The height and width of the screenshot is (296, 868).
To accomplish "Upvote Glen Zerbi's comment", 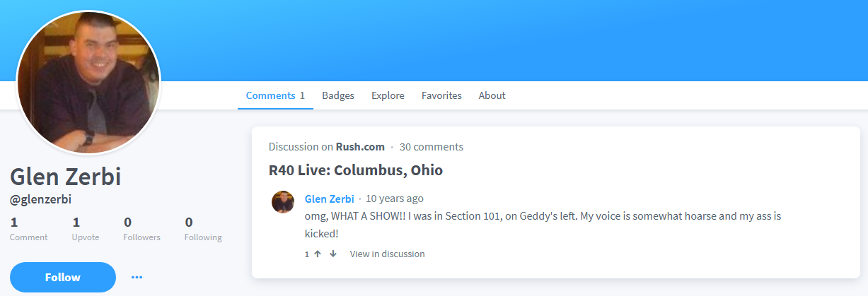I will pyautogui.click(x=318, y=254).
